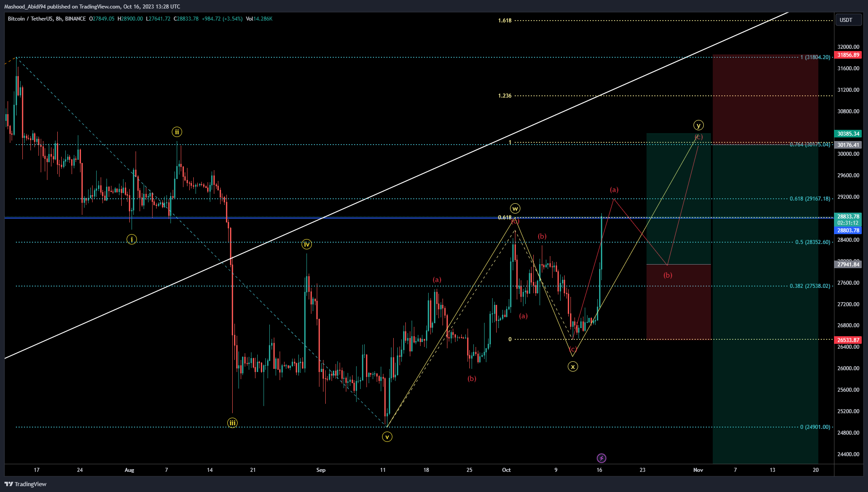Click the red (a) label above 29167 level
Screen dimensions: 868x492
click(x=614, y=190)
